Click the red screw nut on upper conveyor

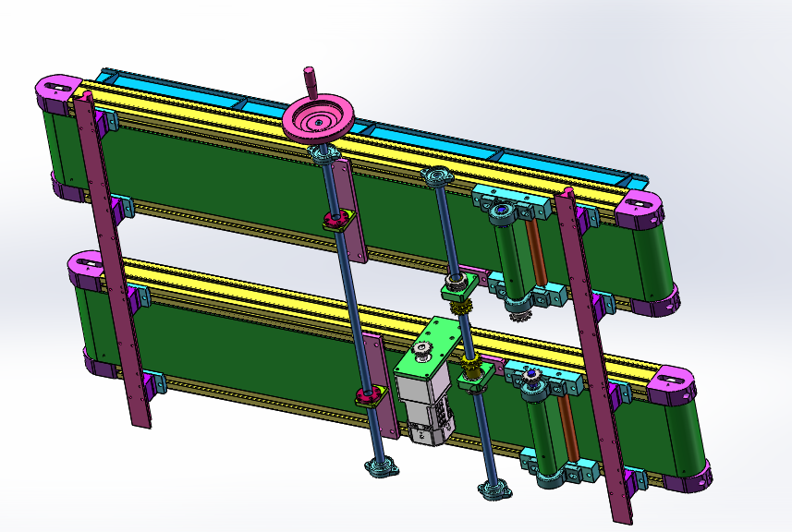334,220
